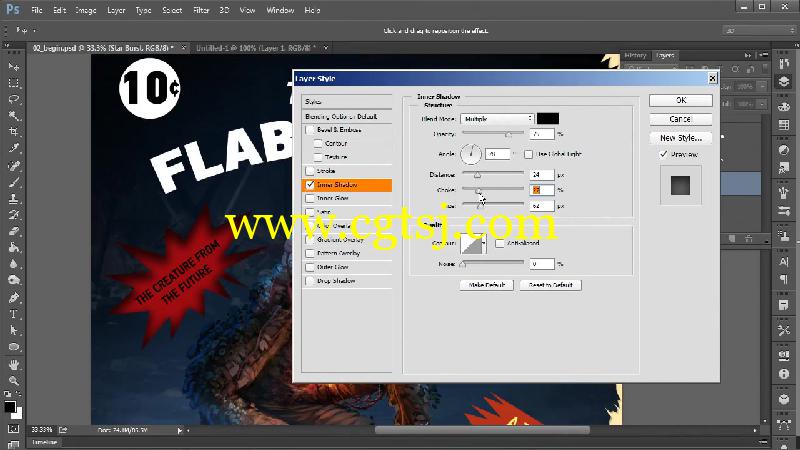Viewport: 800px width, 450px height.
Task: Uncheck the Preview checkbox
Action: click(x=663, y=154)
